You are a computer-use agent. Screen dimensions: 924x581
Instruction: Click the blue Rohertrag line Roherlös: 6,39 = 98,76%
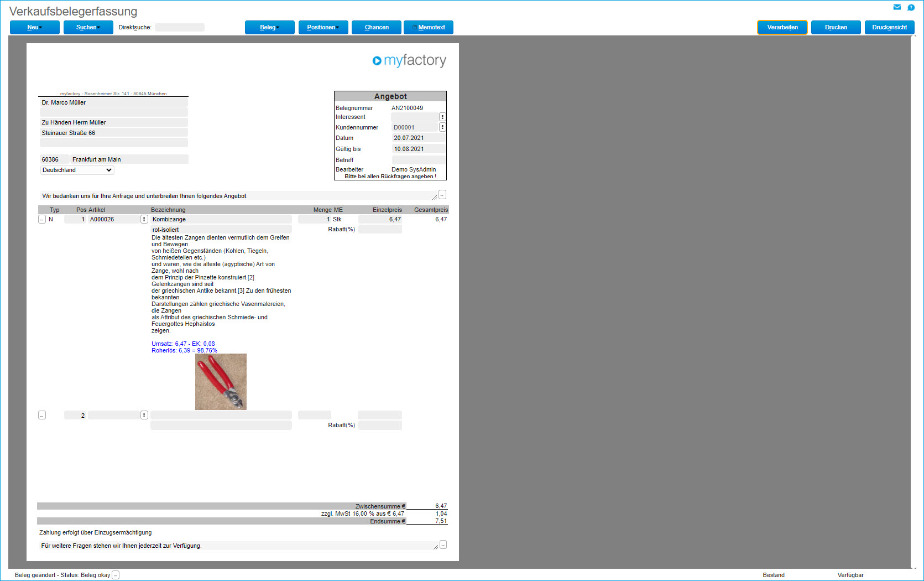[x=184, y=350]
